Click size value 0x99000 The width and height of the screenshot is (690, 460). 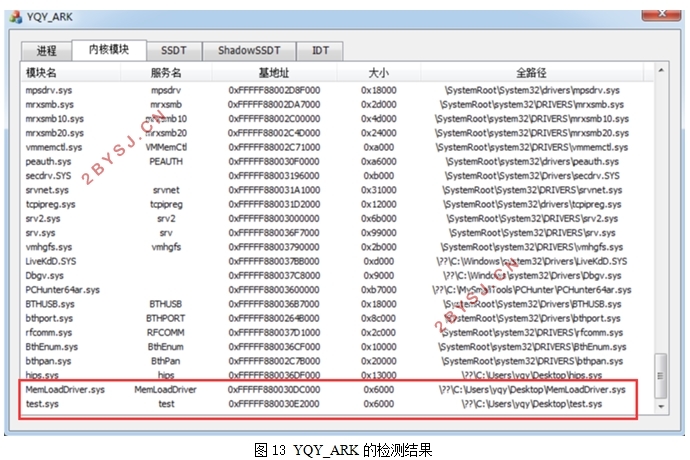click(x=378, y=233)
